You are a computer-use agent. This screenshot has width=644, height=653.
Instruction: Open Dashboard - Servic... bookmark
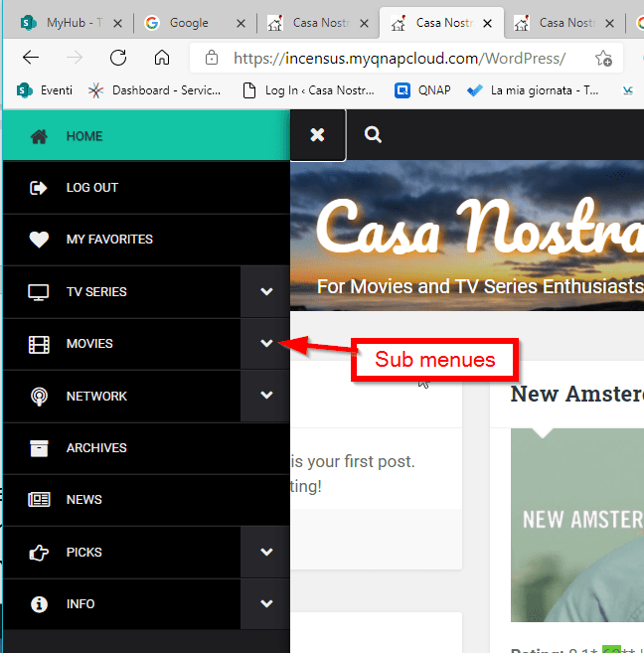click(x=154, y=90)
